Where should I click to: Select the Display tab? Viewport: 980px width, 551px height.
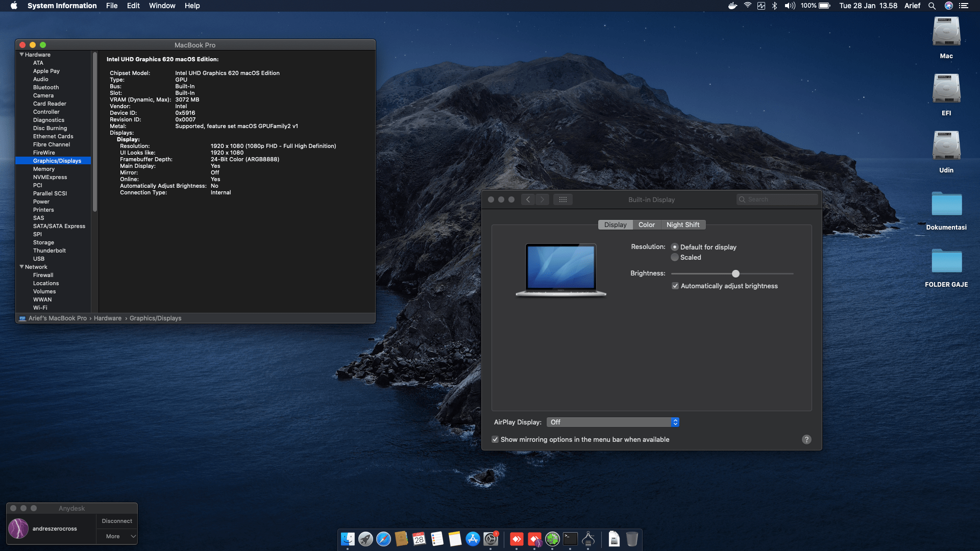[615, 224]
